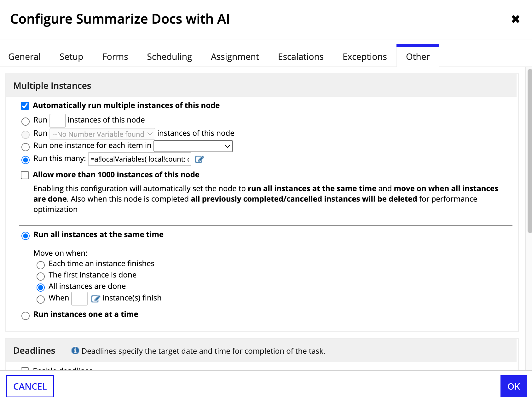The height and width of the screenshot is (400, 532).
Task: Select The first instance is done
Action: pos(41,276)
